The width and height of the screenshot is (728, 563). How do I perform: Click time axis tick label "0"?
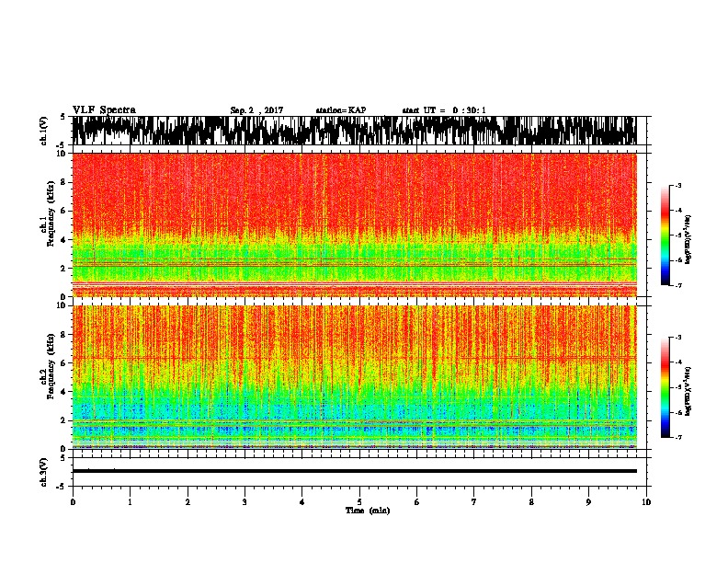pos(73,502)
